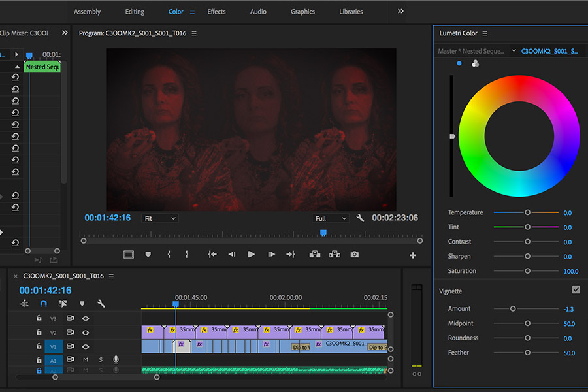Hide track V2 using eye icon

coord(85,333)
